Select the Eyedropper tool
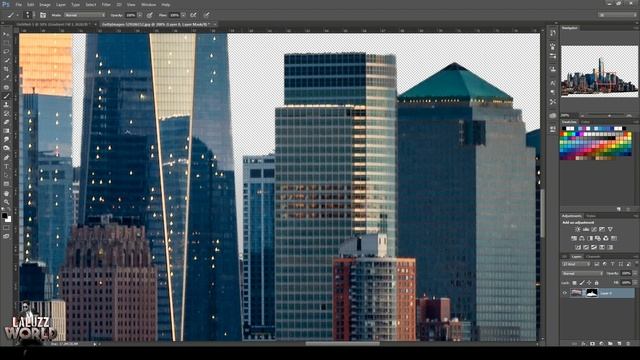640x360 pixels. click(6, 77)
